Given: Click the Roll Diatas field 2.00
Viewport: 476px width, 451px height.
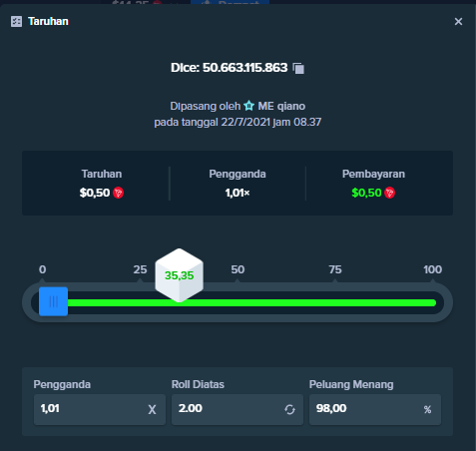Looking at the screenshot, I should coord(238,409).
